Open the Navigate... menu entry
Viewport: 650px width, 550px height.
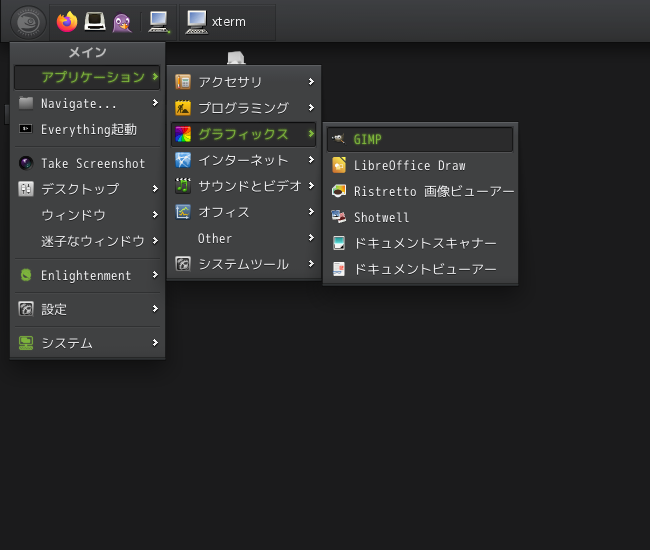(x=87, y=103)
